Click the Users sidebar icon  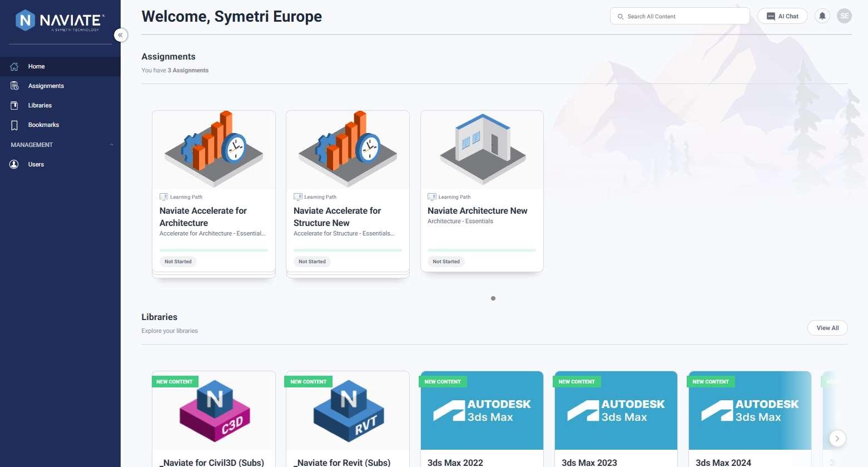(x=14, y=164)
